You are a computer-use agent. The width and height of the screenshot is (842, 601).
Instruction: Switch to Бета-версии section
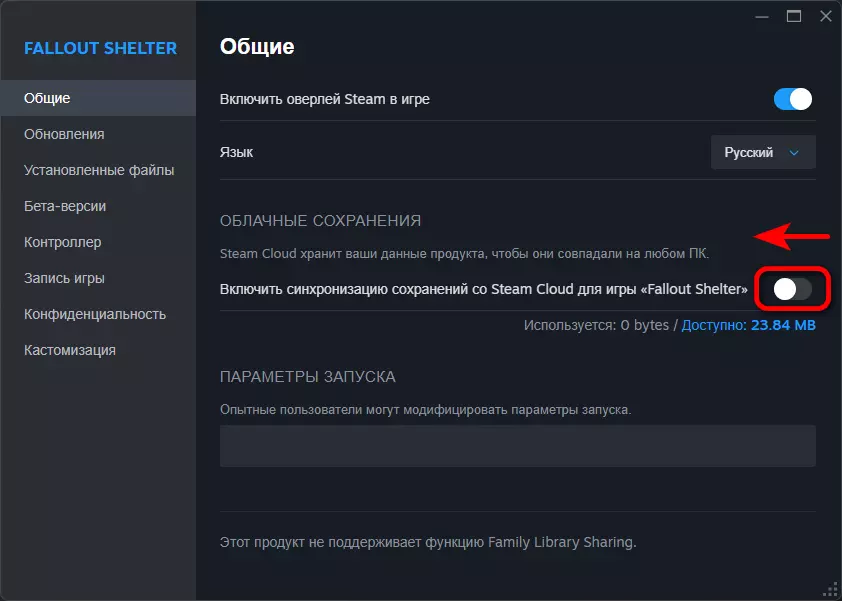pos(65,206)
